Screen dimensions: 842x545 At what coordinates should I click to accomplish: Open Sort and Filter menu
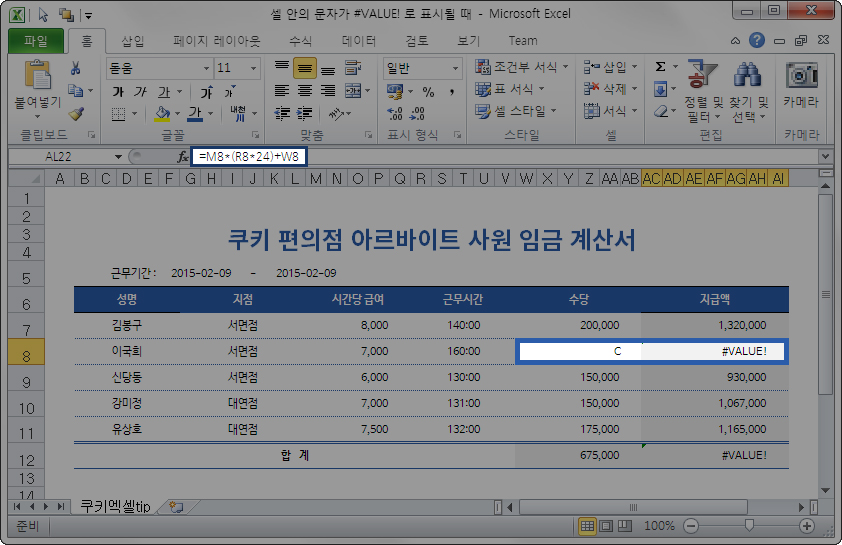(703, 91)
